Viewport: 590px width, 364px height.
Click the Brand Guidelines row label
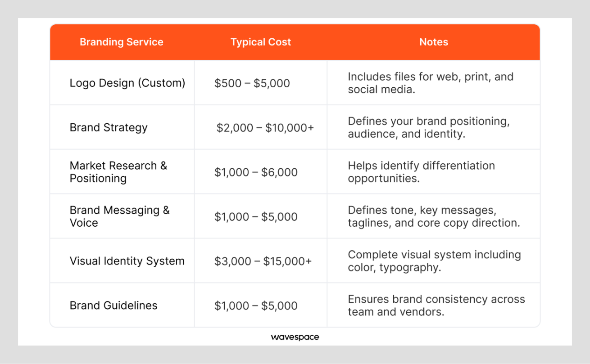(113, 306)
